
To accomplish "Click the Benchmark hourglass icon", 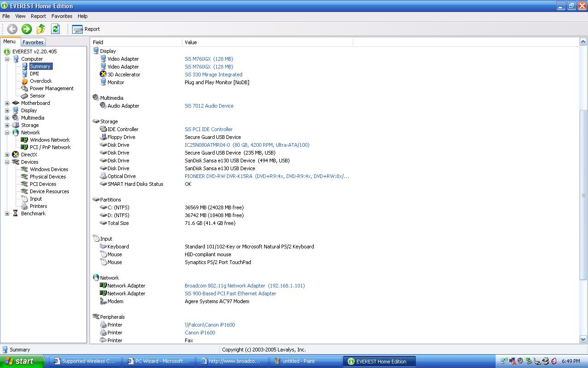I will (x=16, y=213).
